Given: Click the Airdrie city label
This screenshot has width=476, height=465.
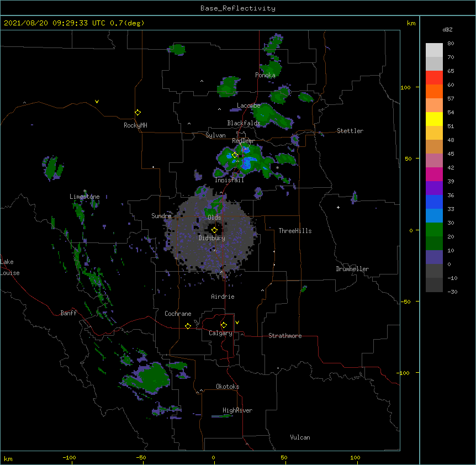Looking at the screenshot, I should click(223, 297).
